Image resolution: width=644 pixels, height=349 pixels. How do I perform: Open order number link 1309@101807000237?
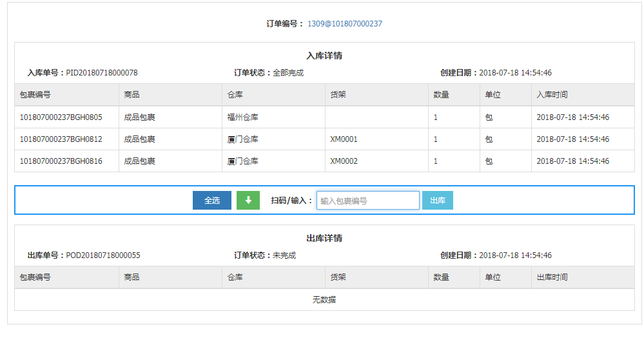[x=345, y=24]
